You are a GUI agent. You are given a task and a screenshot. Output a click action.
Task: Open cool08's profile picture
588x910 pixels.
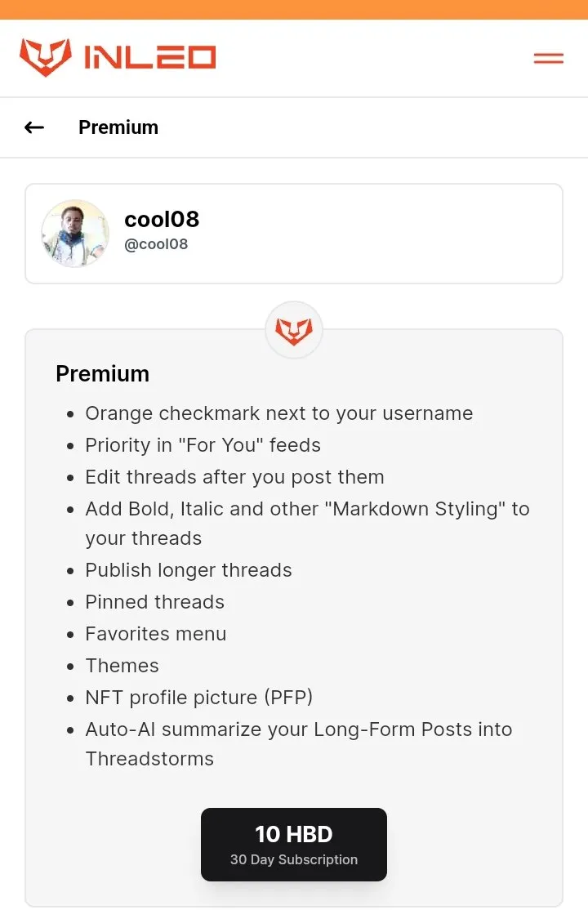click(x=75, y=234)
